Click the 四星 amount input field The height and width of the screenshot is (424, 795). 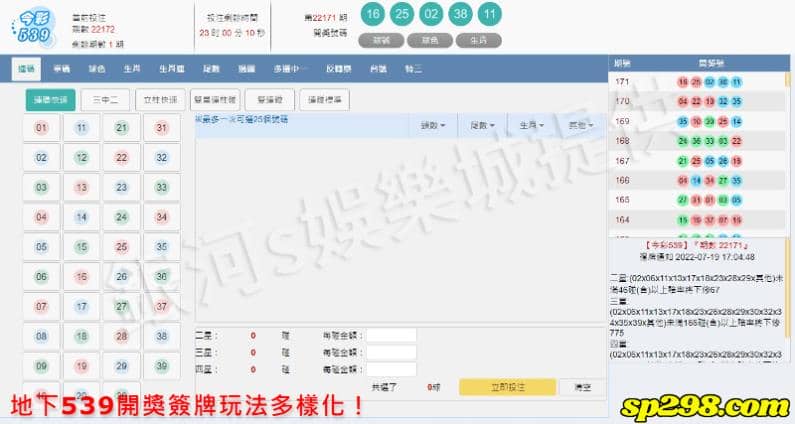pyautogui.click(x=391, y=369)
